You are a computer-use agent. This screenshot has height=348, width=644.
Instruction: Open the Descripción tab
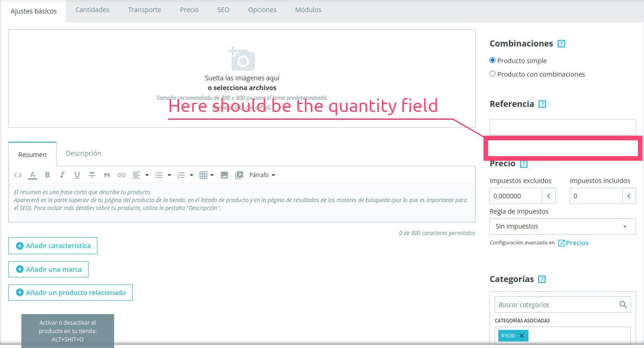pyautogui.click(x=84, y=153)
